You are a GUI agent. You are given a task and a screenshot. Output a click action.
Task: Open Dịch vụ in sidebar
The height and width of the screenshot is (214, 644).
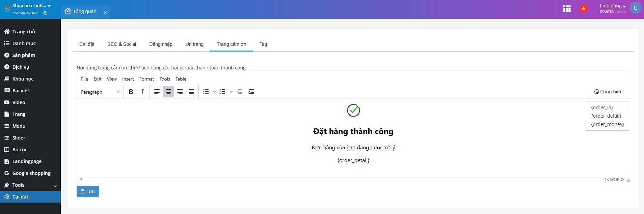tap(30, 67)
